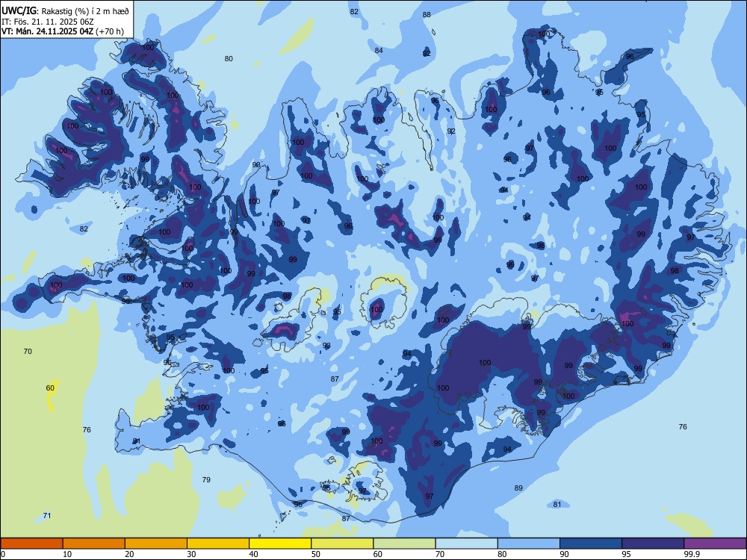
Task: Select the dark navy 95–99.9 legend swatch
Action: [653, 544]
